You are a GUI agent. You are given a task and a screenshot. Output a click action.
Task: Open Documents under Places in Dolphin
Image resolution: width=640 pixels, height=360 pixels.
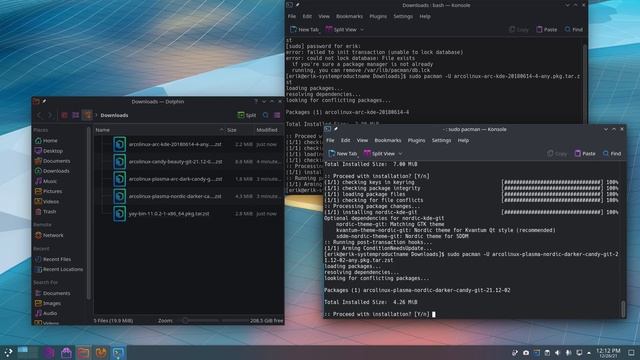pyautogui.click(x=53, y=161)
